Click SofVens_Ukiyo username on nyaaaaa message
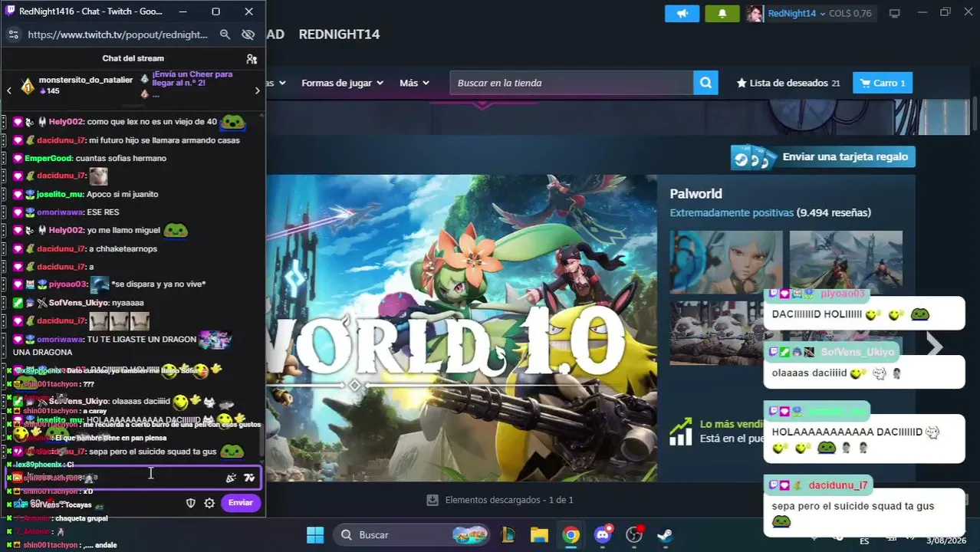 [x=79, y=303]
